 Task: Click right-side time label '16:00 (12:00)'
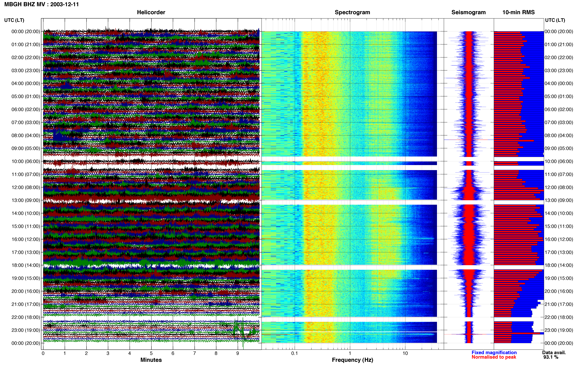pyautogui.click(x=559, y=239)
